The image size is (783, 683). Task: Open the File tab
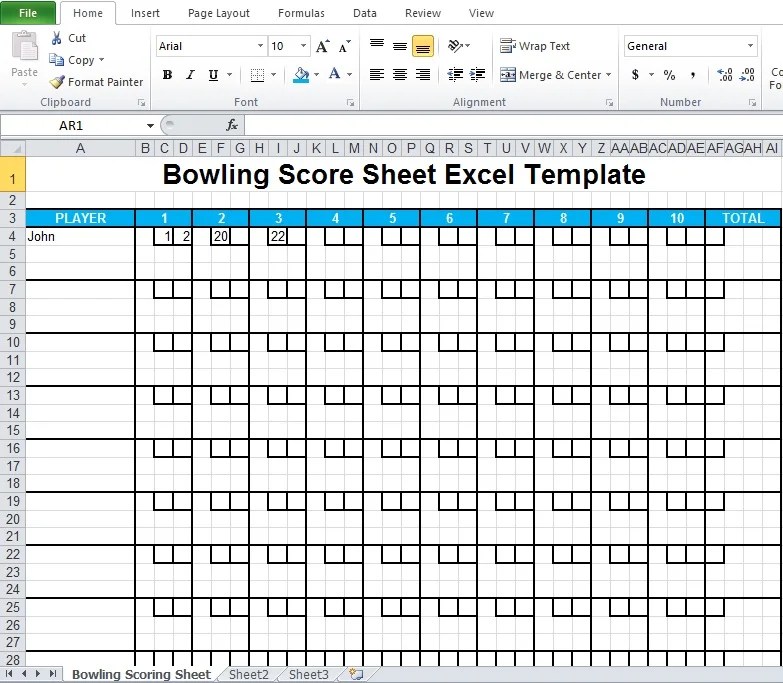click(28, 13)
